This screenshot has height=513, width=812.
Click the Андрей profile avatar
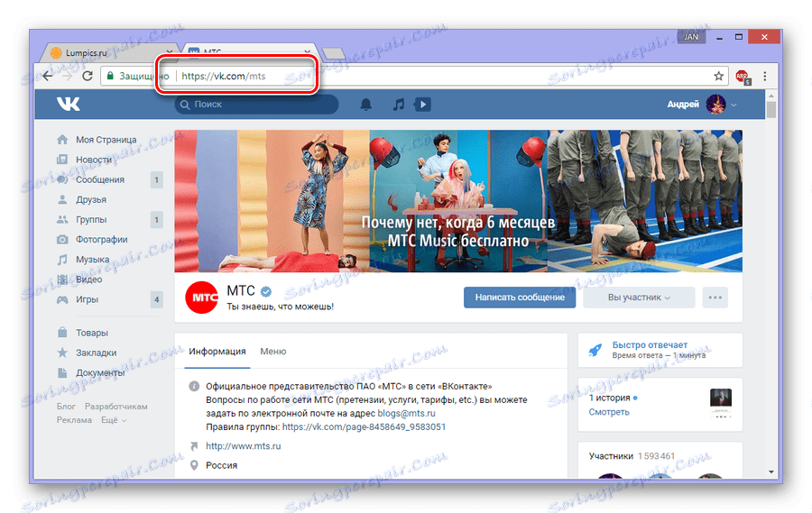coord(715,105)
